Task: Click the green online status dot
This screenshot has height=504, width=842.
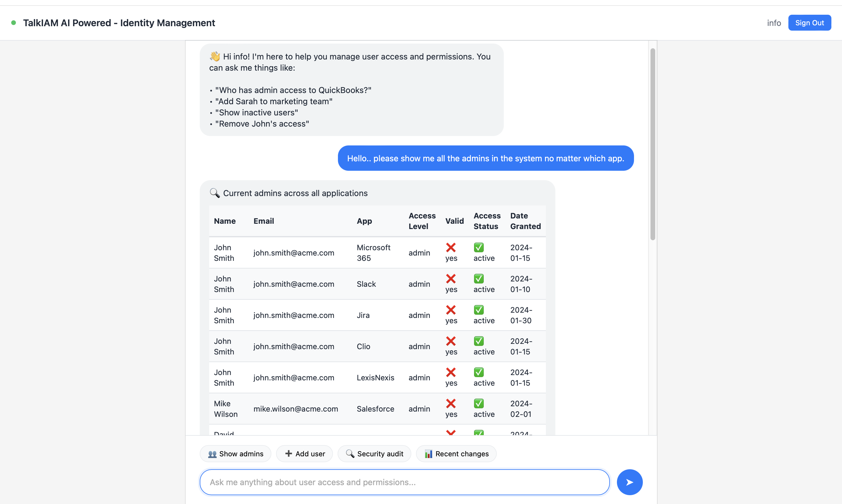Action: [14, 23]
